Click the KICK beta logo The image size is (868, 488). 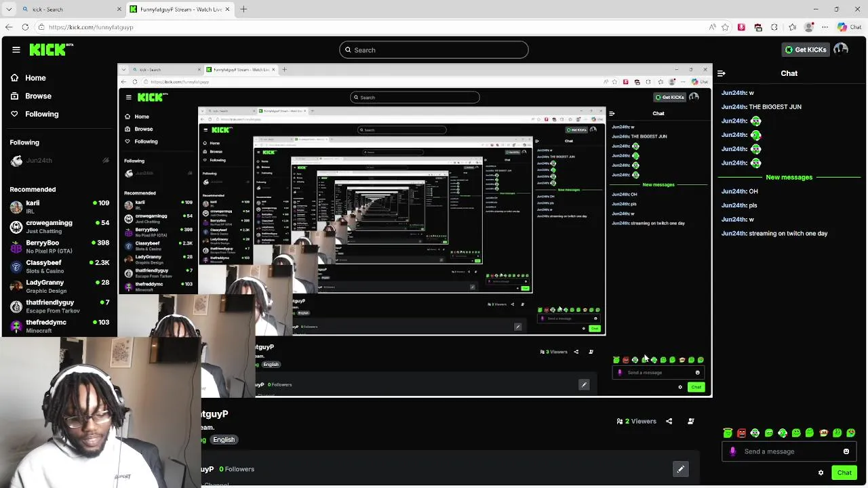click(51, 49)
